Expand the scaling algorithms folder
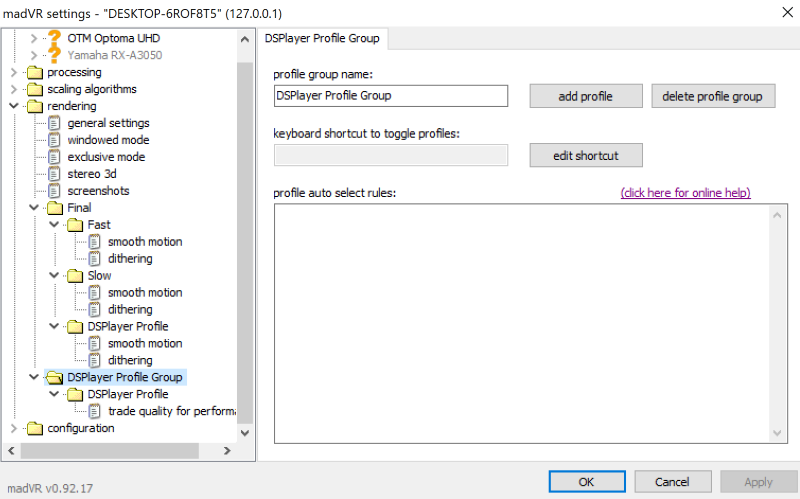Viewport: 800px width, 499px height. click(14, 89)
